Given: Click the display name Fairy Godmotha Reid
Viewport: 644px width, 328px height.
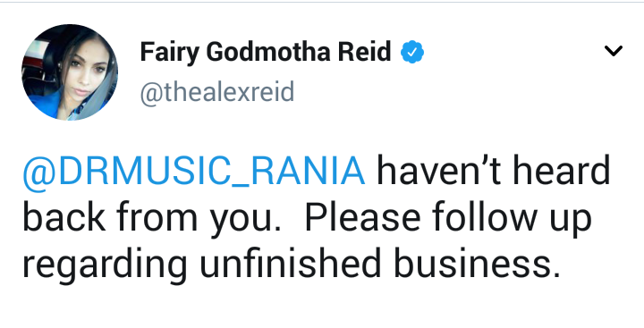Looking at the screenshot, I should (x=266, y=53).
